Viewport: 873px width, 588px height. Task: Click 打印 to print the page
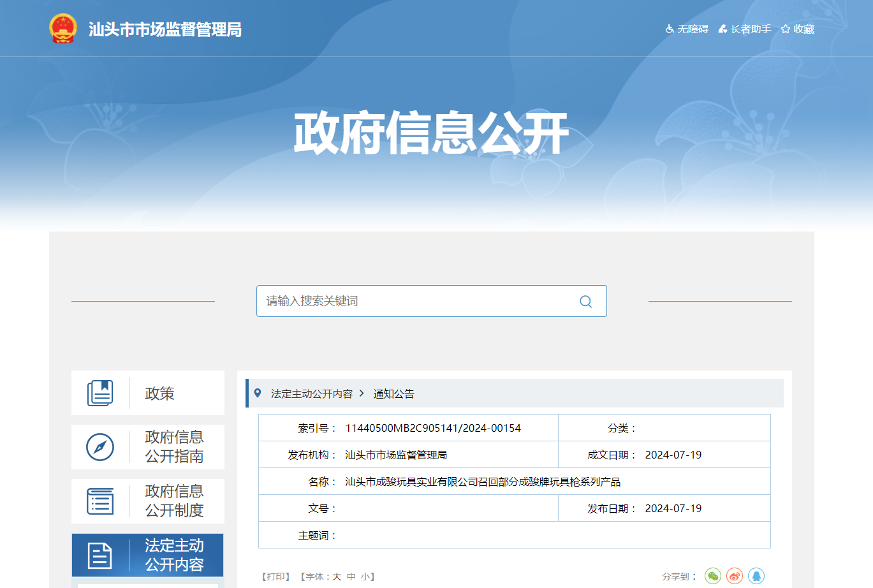(x=275, y=577)
